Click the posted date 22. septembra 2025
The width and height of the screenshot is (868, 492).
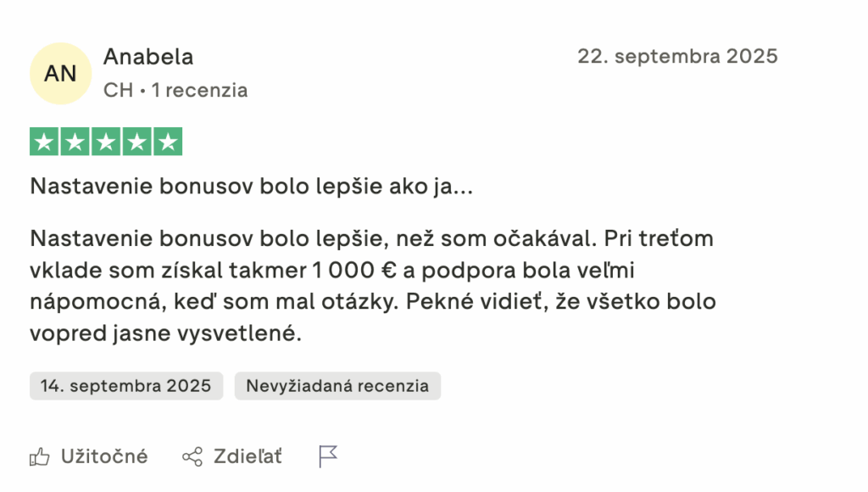click(x=677, y=57)
